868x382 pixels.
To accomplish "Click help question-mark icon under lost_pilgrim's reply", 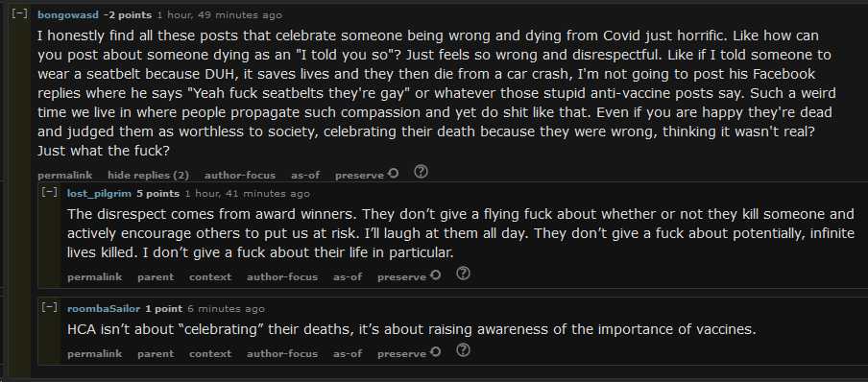I will (463, 274).
